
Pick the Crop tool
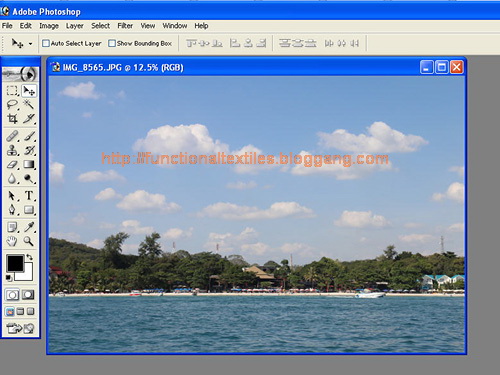12,118
